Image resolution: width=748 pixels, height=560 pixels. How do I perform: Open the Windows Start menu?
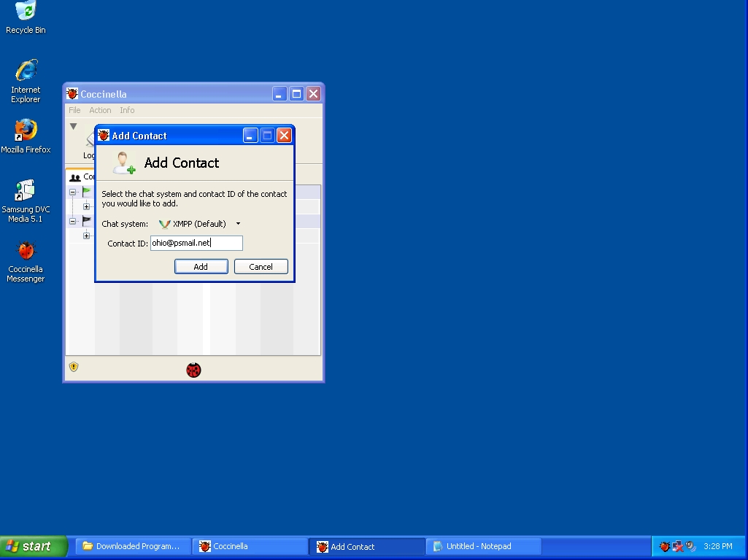(34, 546)
